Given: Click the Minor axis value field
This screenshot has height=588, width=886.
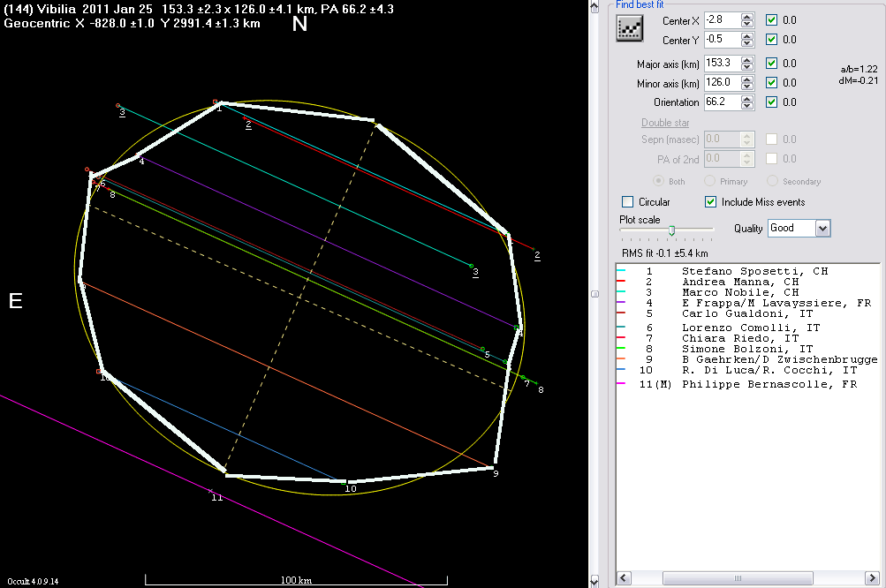Looking at the screenshot, I should (x=721, y=83).
